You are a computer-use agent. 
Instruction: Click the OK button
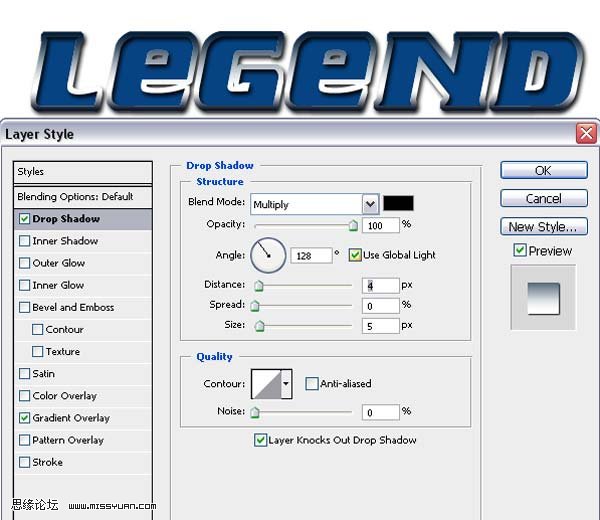point(544,170)
